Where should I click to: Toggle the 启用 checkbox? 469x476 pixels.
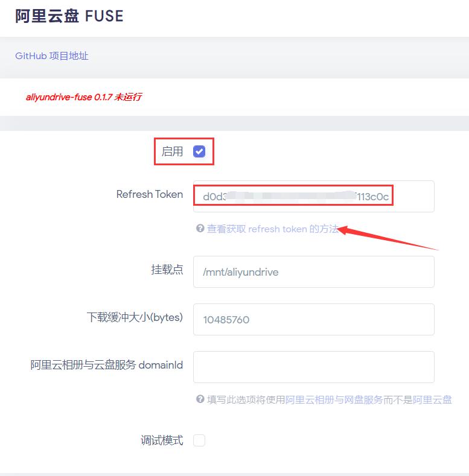[x=199, y=151]
